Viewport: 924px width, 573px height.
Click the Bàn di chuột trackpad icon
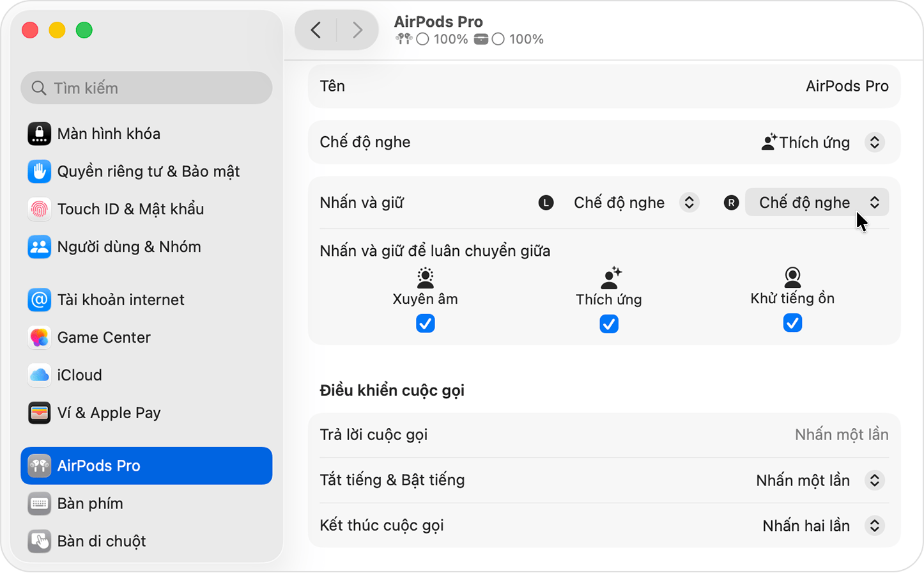[x=39, y=542]
